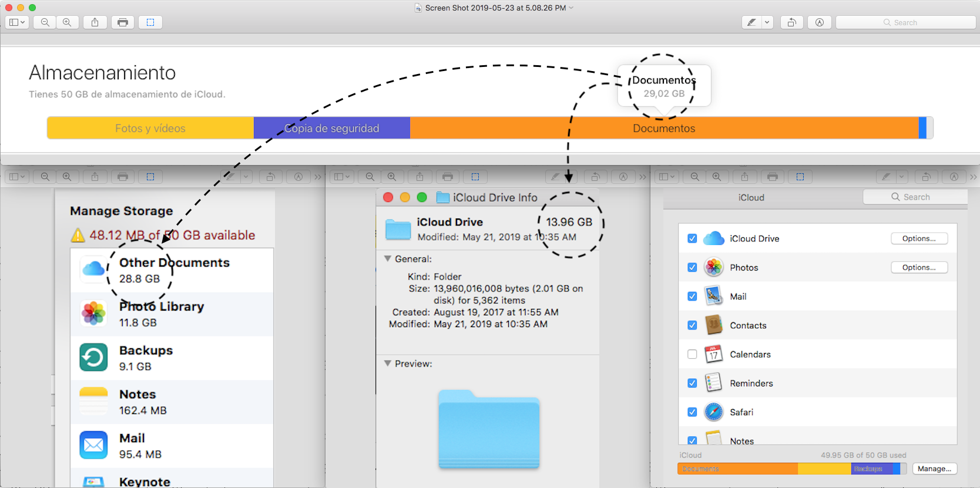Zoom in using the front Preview toolbar
980x488 pixels.
[x=67, y=22]
